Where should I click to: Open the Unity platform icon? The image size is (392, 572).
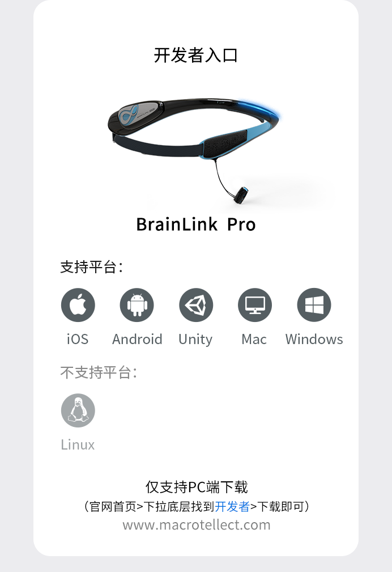196,305
